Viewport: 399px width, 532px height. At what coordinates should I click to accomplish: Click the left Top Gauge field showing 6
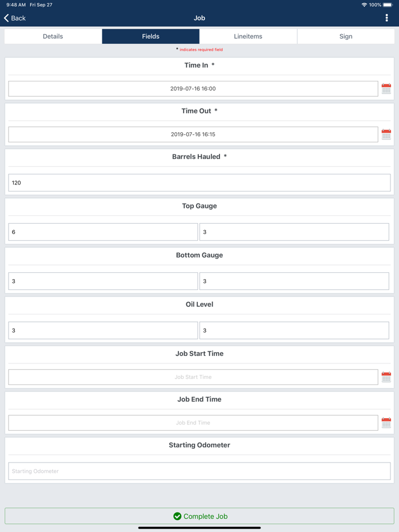pyautogui.click(x=103, y=232)
